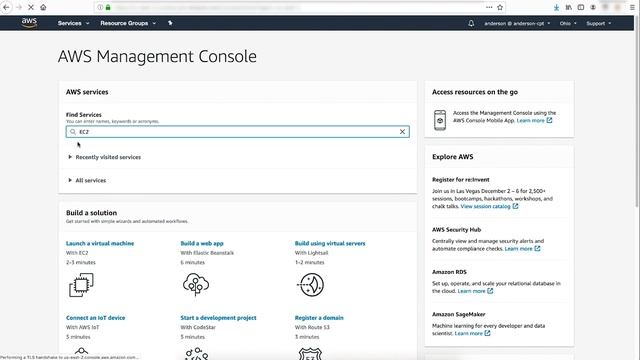This screenshot has height=360, width=640.
Task: Expand All services list
Action: [87, 180]
